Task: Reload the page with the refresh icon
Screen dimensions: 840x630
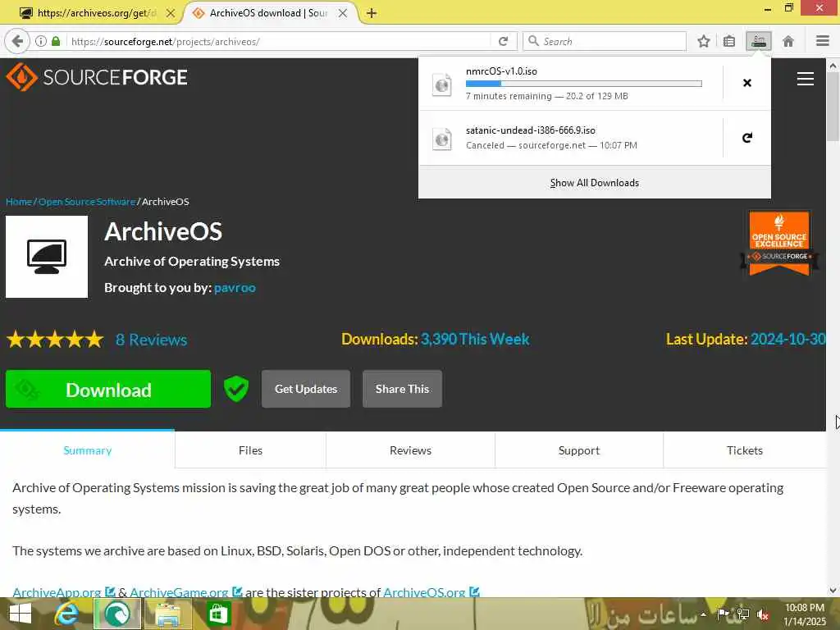Action: point(503,41)
